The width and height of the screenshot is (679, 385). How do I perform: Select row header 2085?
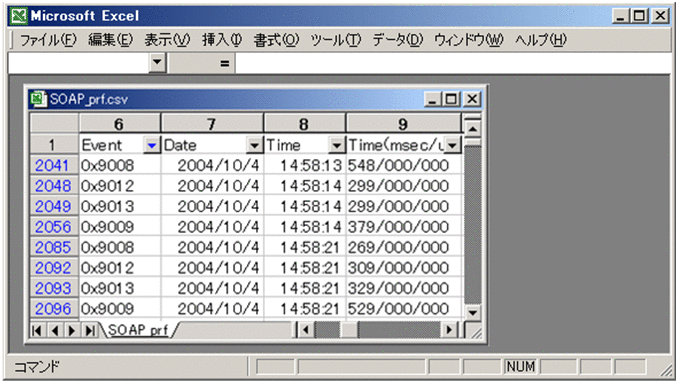(54, 247)
